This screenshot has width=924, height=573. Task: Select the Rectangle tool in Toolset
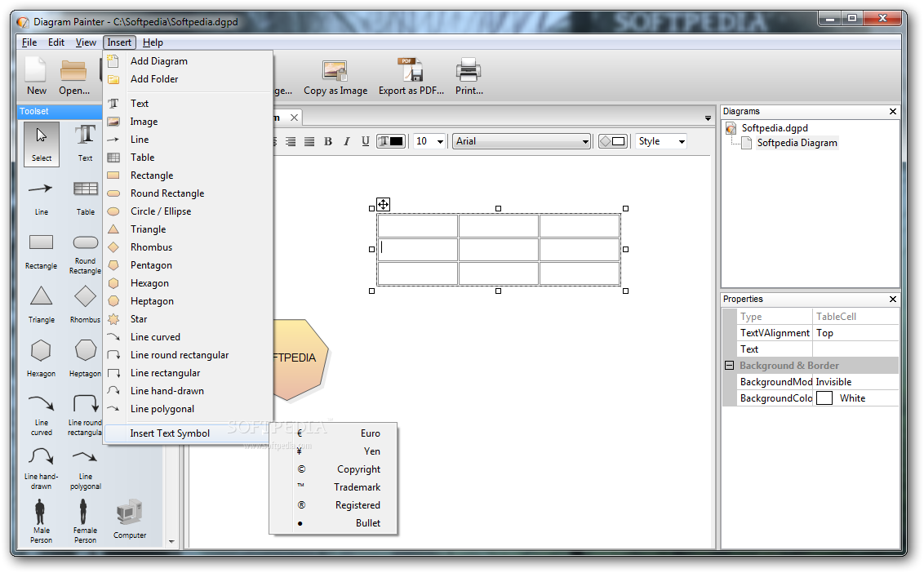pos(42,251)
